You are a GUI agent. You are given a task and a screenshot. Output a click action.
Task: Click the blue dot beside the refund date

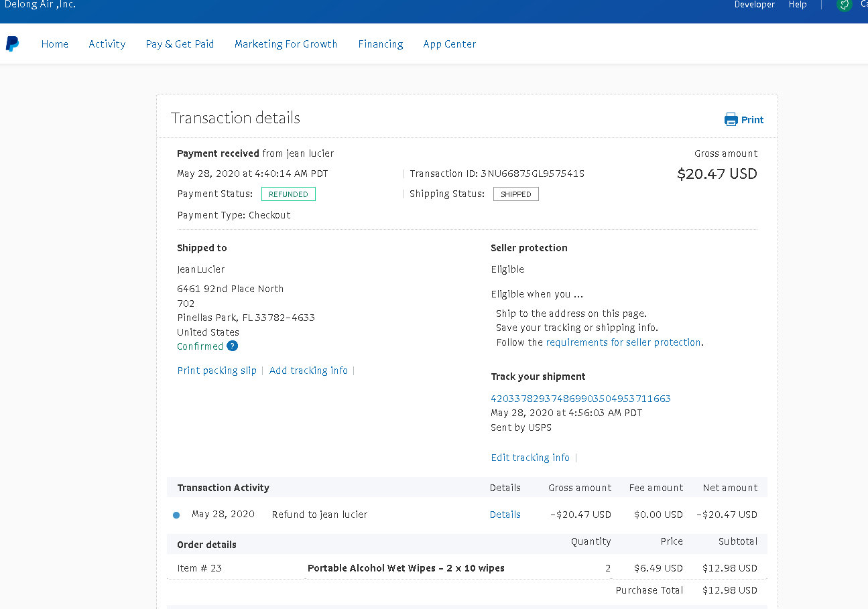[x=176, y=515]
